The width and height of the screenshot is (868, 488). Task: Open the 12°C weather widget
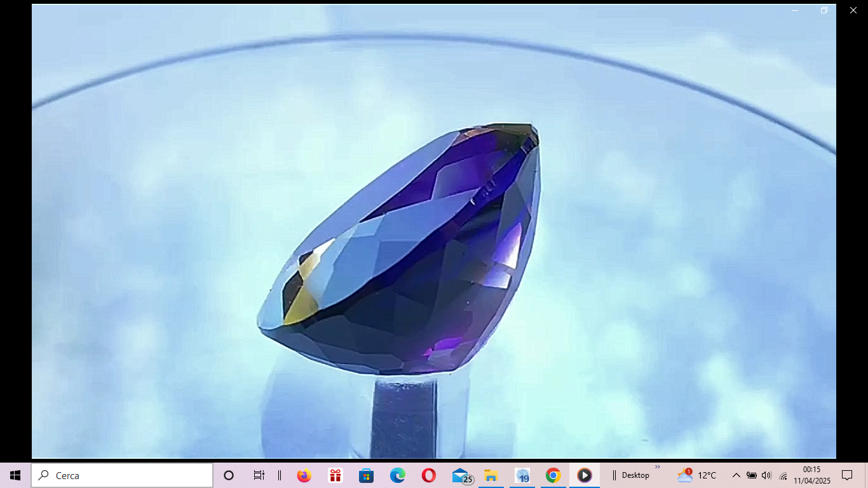point(697,475)
